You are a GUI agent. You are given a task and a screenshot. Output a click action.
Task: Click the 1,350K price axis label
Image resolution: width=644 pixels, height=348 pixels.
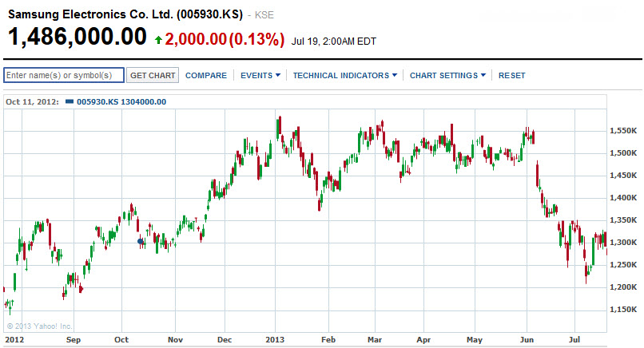(623, 220)
